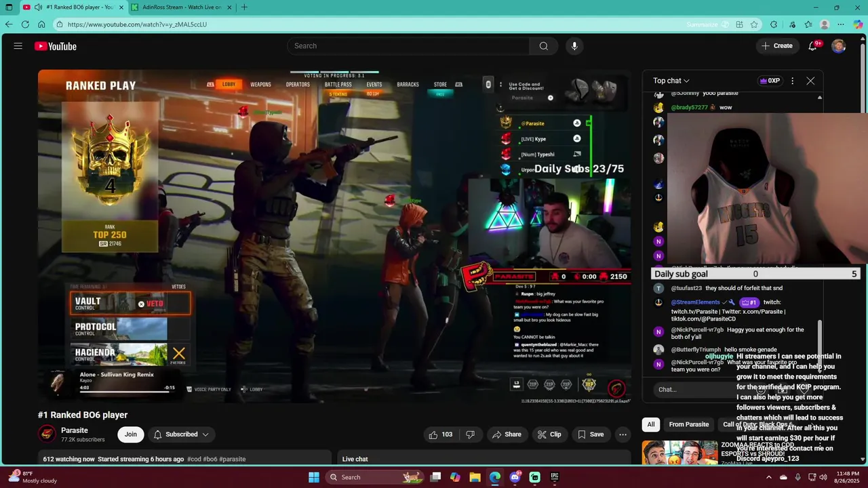Open the YouTube guide hamburger menu
The height and width of the screenshot is (488, 868).
click(18, 46)
